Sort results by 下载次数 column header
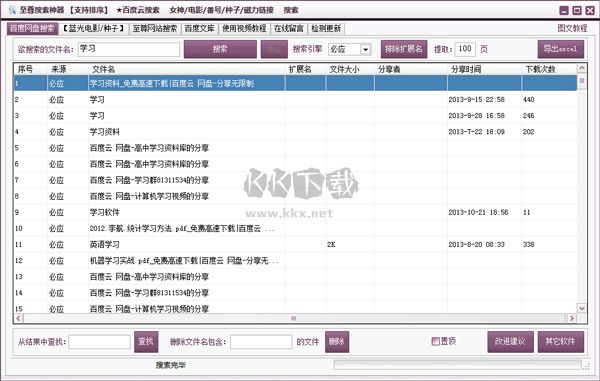 pos(540,69)
